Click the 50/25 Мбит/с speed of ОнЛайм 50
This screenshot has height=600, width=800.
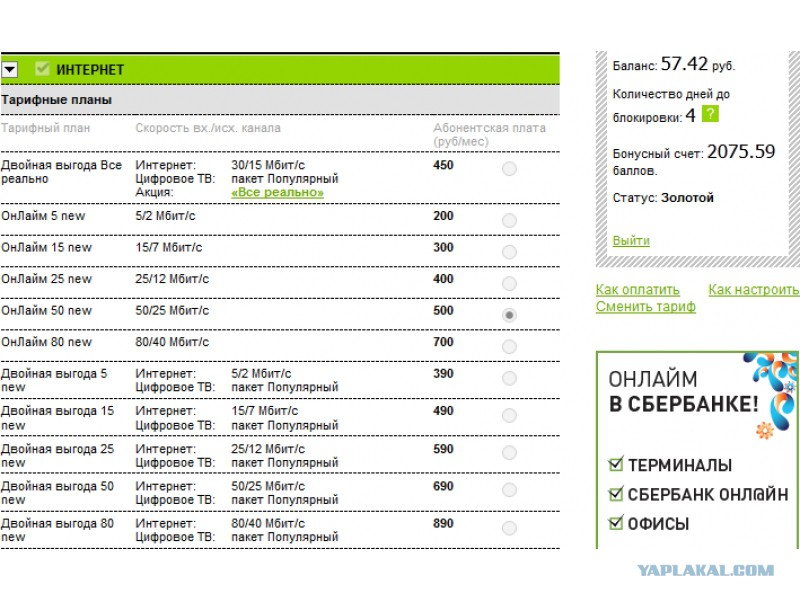(x=172, y=311)
